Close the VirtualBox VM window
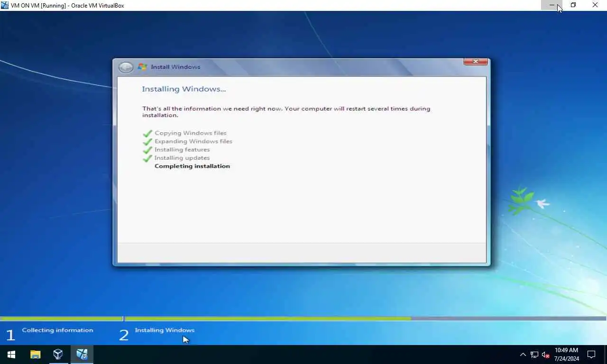607x364 pixels. [x=595, y=5]
